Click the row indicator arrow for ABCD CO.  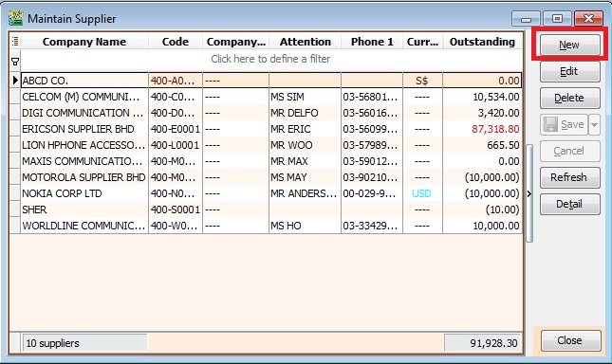point(15,81)
